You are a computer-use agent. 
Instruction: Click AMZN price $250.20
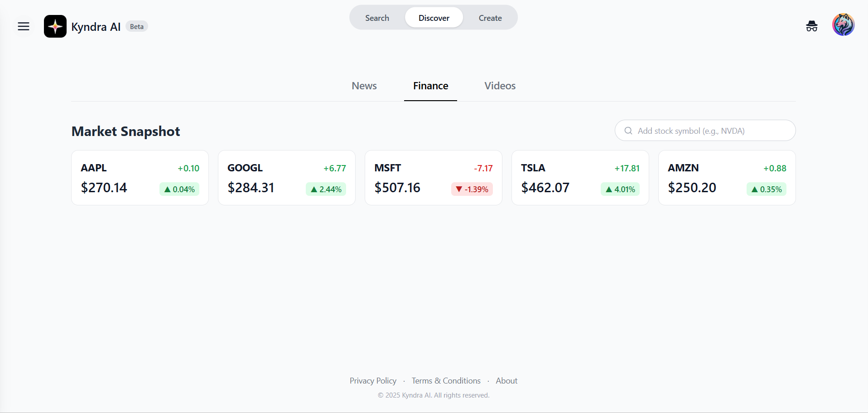(692, 188)
